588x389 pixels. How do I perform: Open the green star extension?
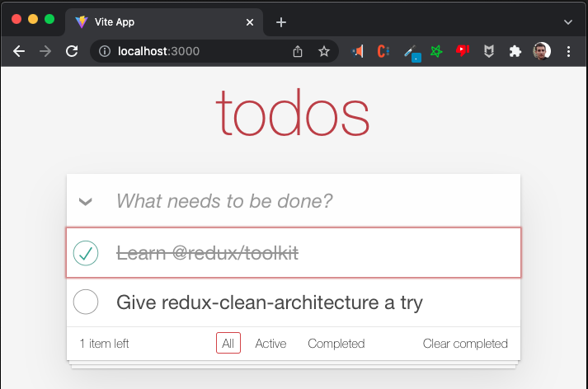click(436, 51)
